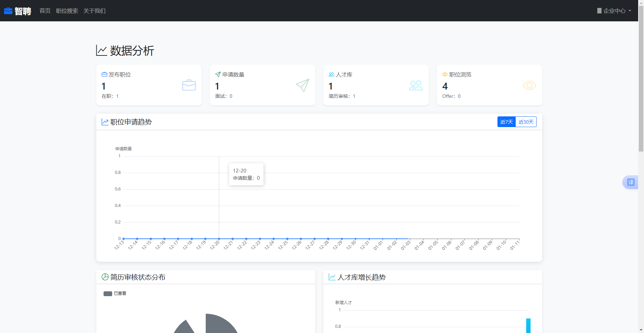Viewport: 644px width, 333px height.
Task: Click the cyan bar in 人才库增长趋势 chart
Action: tap(528, 326)
